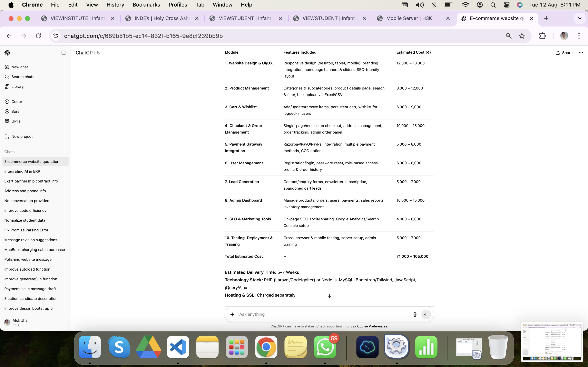Open macOS Control Center toggles

pyautogui.click(x=507, y=5)
